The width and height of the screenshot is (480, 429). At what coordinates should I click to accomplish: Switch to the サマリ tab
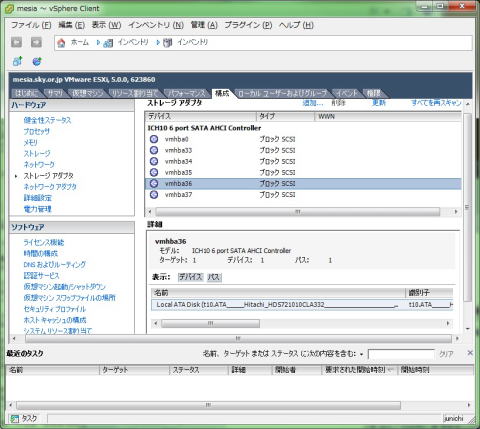[55, 93]
